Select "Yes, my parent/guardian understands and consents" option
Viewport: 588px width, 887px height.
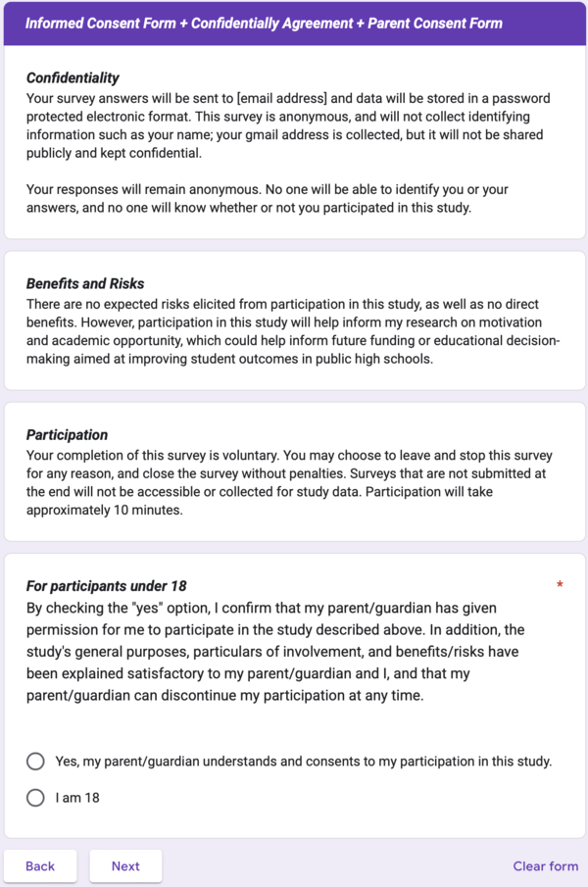click(x=35, y=761)
